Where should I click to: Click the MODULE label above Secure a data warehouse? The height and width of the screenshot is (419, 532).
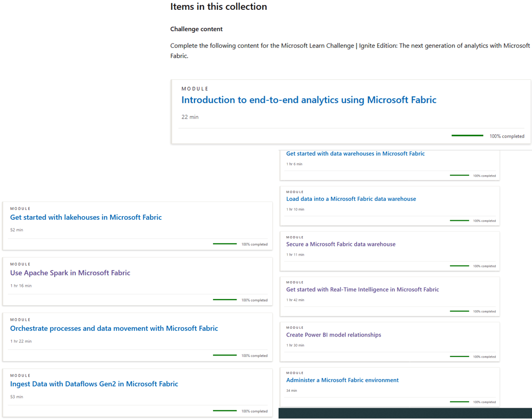(x=295, y=237)
